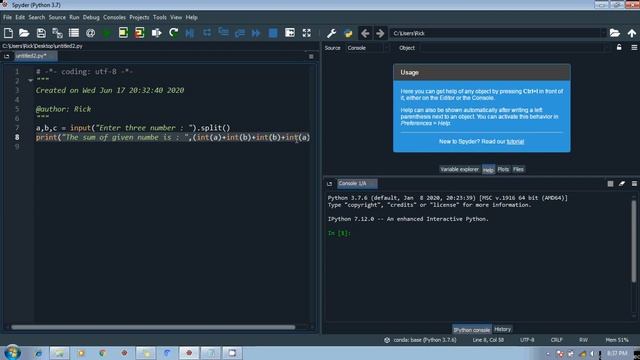The height and width of the screenshot is (360, 640).
Task: Open the editor pane options menu
Action: tap(311, 56)
